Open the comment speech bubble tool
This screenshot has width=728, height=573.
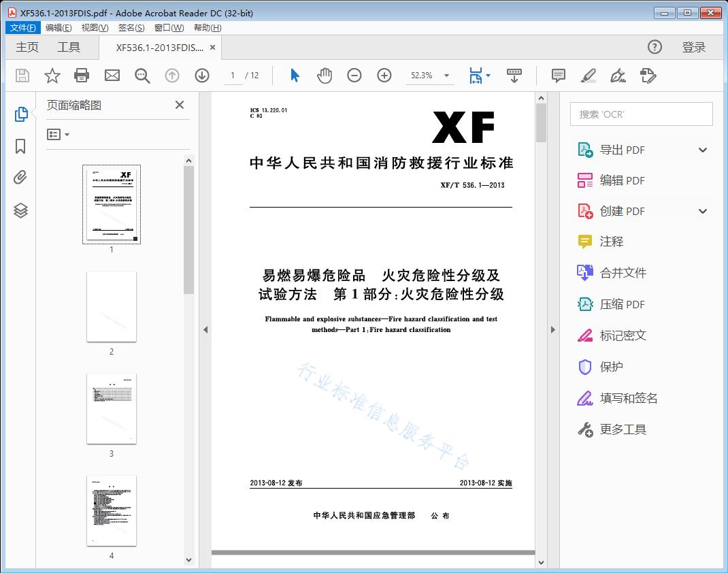coord(557,76)
